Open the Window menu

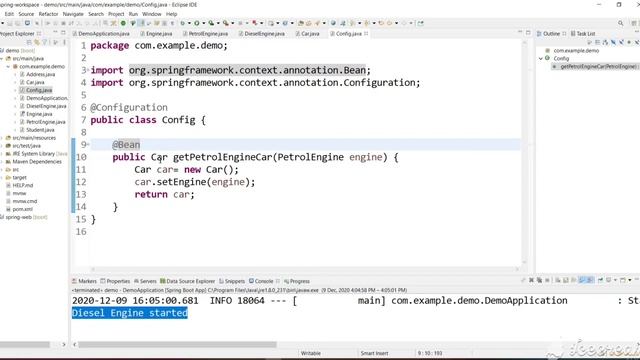tap(151, 14)
